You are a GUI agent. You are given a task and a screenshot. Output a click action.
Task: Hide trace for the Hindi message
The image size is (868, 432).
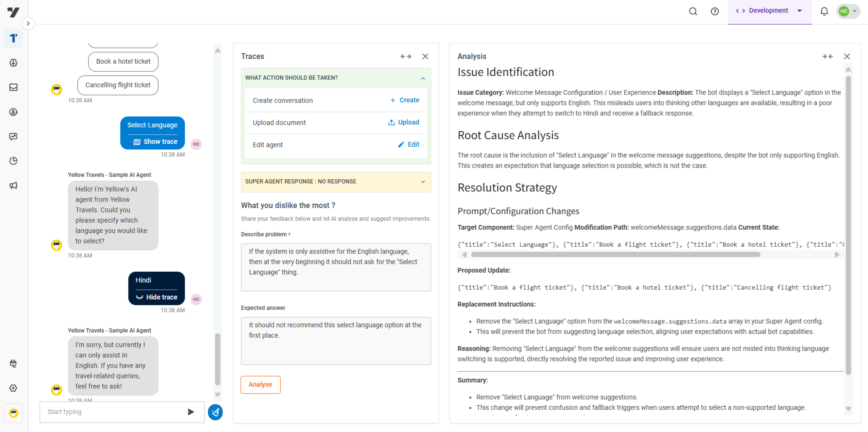coord(157,297)
